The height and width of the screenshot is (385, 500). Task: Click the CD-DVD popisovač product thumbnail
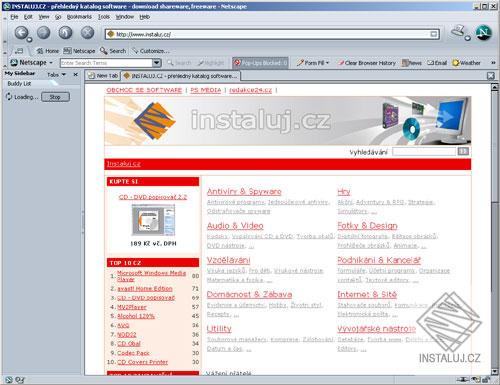pos(153,220)
